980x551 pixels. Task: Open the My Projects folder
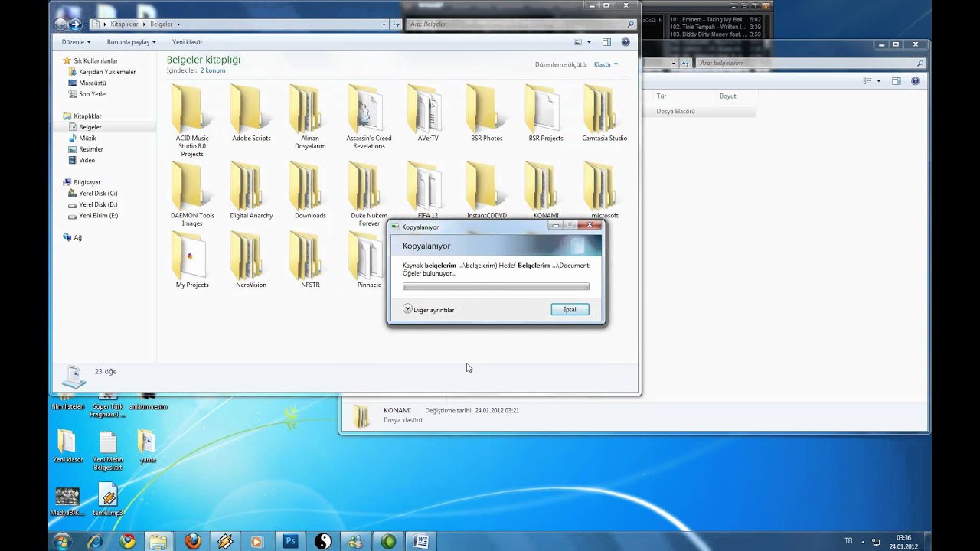pyautogui.click(x=192, y=260)
